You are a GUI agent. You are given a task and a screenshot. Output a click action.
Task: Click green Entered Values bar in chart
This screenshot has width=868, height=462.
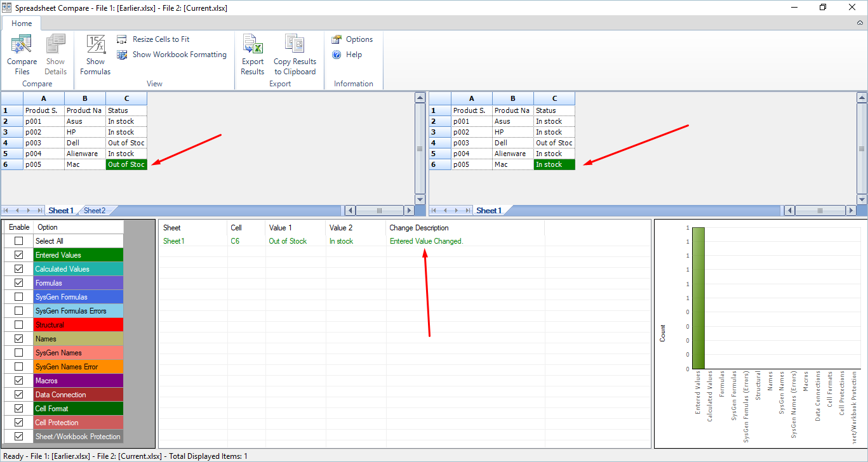pos(698,297)
